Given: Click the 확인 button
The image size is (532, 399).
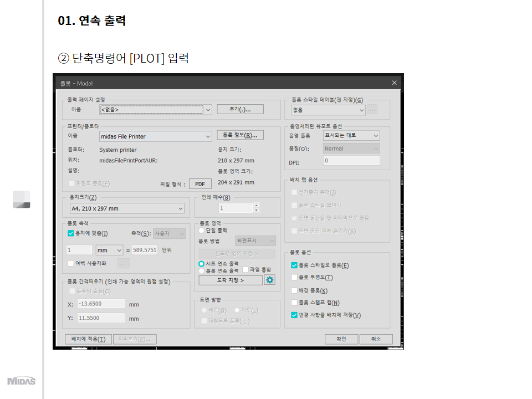Looking at the screenshot, I should tap(341, 339).
